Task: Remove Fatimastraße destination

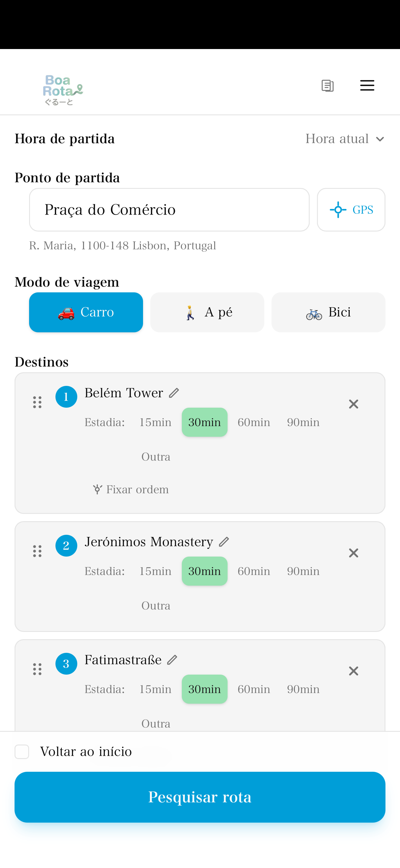Action: click(x=353, y=671)
